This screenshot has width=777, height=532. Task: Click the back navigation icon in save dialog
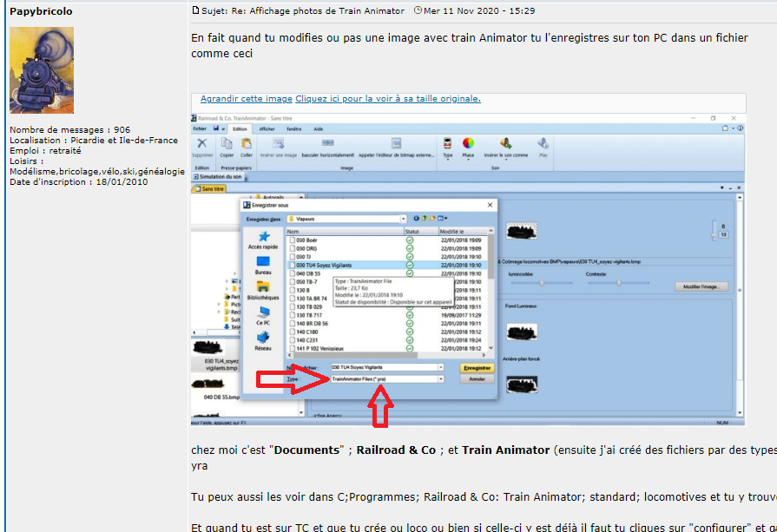tap(416, 218)
